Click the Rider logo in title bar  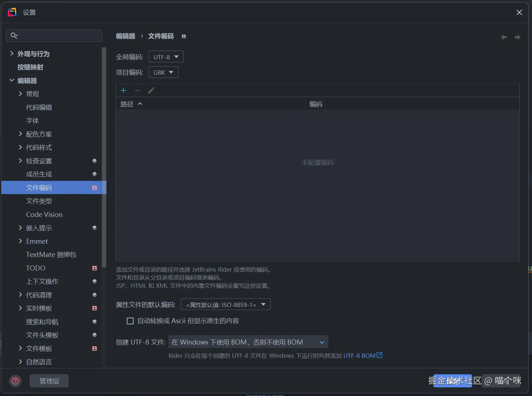(12, 13)
